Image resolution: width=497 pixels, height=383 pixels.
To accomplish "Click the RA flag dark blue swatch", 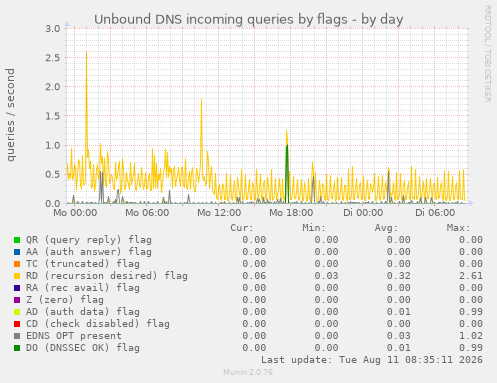I will (x=17, y=288).
